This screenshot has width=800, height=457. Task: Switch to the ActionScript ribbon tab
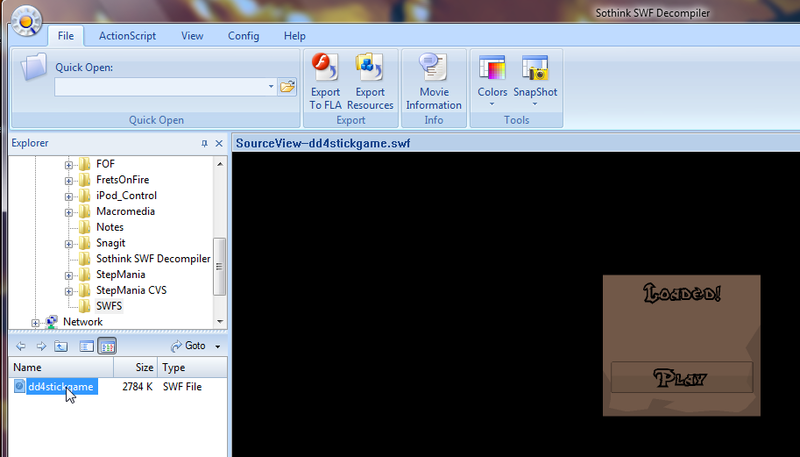click(127, 36)
